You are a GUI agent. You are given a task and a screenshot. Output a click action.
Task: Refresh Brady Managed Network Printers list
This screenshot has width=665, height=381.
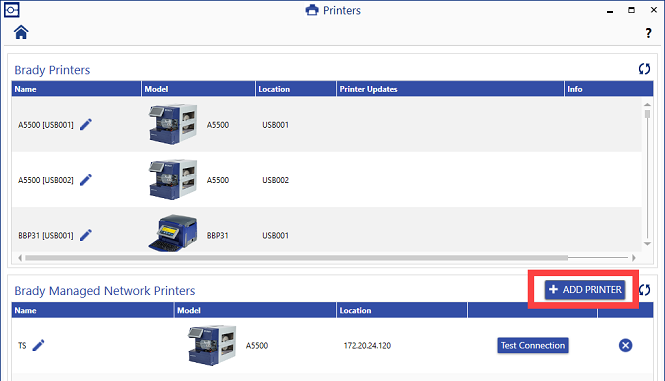click(x=644, y=290)
